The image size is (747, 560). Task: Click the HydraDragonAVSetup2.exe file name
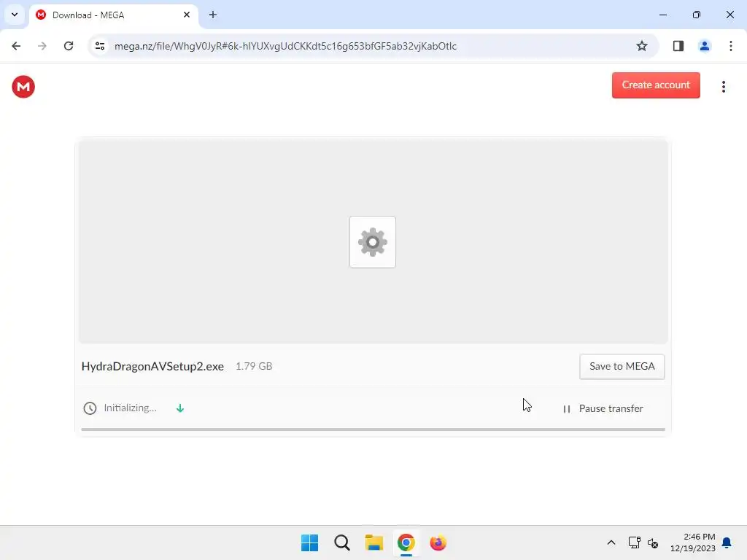(x=152, y=366)
